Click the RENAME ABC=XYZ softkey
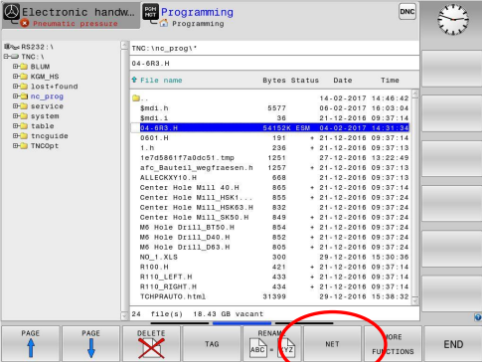This screenshot has height=362, width=482. pyautogui.click(x=272, y=344)
